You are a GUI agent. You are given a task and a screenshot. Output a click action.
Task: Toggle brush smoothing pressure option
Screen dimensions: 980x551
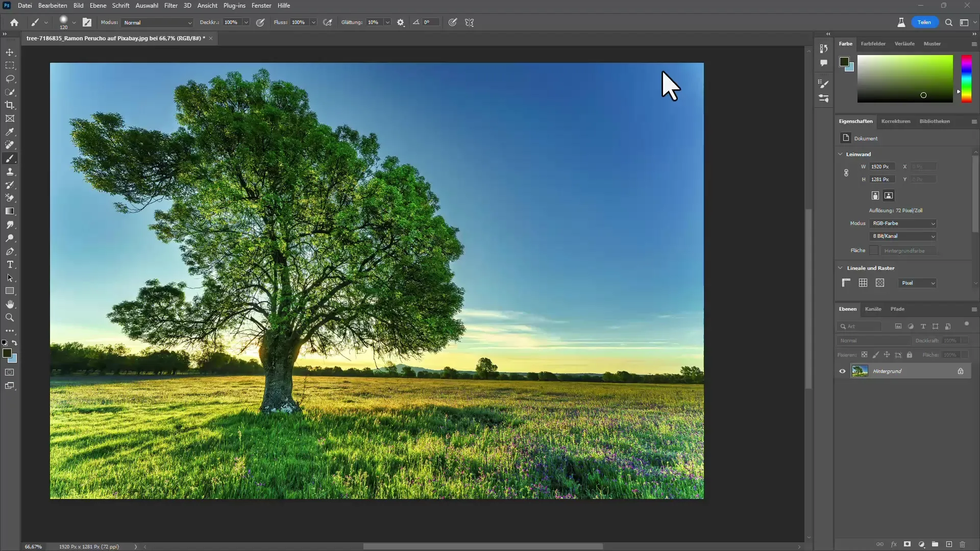pos(401,22)
